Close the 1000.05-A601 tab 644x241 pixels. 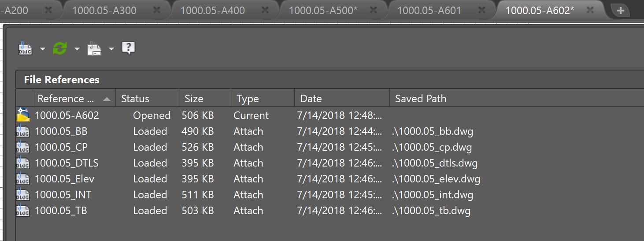482,10
